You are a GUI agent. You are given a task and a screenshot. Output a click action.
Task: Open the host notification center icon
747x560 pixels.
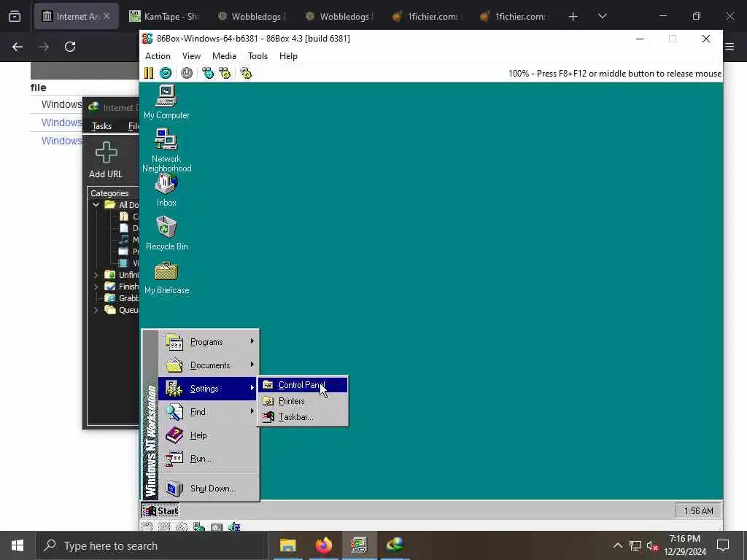(723, 545)
